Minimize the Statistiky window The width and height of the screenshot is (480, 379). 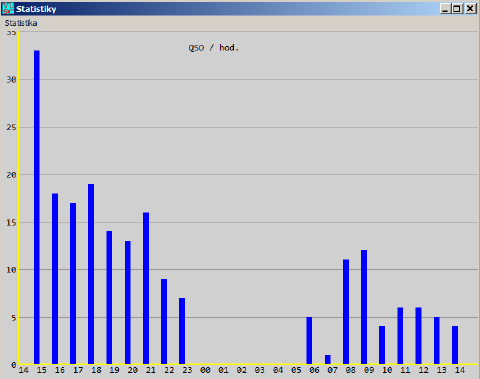[445, 8]
